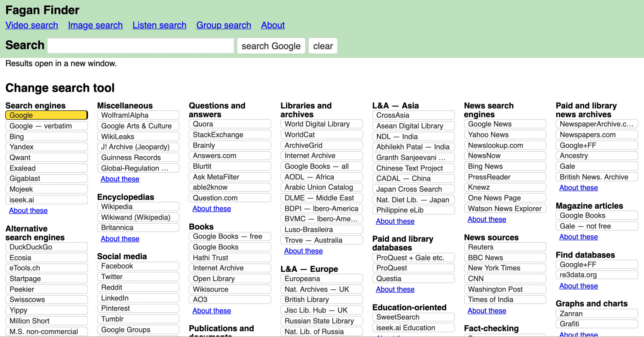
Task: Select WolframAlpha under Miscellaneous
Action: click(x=138, y=115)
